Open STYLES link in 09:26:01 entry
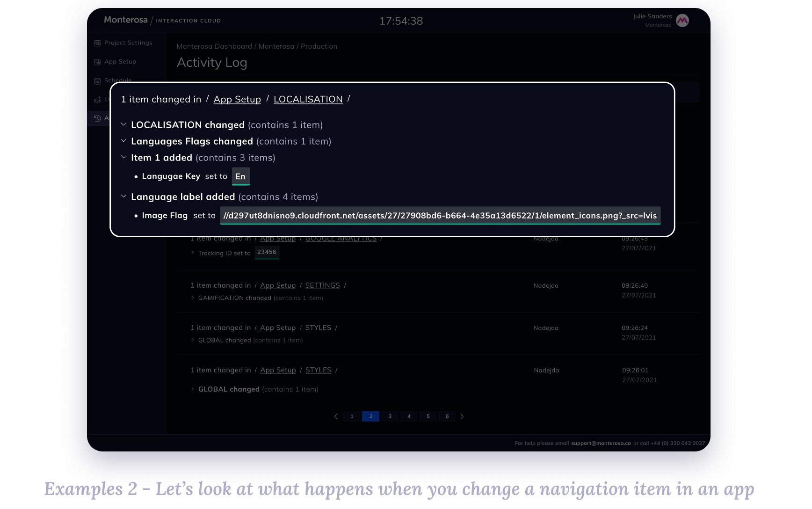Screen dimensions: 812x509 (318, 370)
